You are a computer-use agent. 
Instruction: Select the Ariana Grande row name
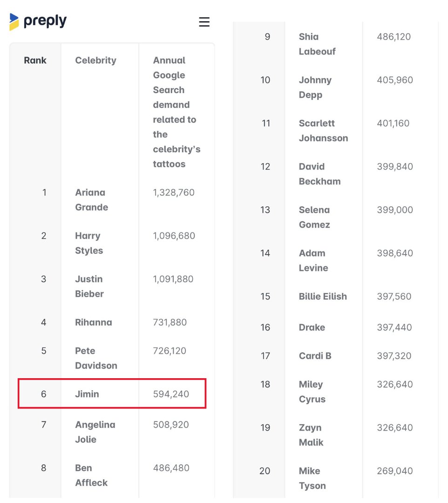[91, 200]
